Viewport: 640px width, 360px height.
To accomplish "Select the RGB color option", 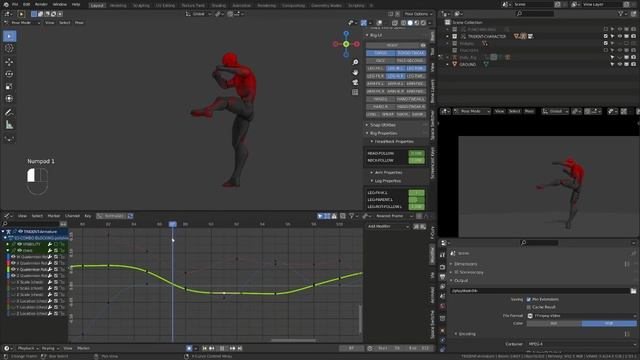I will pos(609,323).
